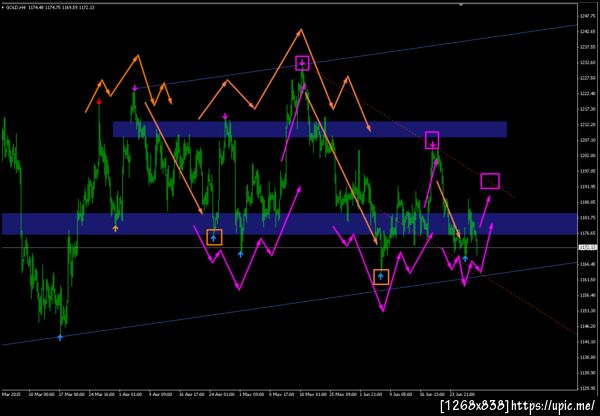Select the lower blue support zone rectangle

(x=289, y=224)
